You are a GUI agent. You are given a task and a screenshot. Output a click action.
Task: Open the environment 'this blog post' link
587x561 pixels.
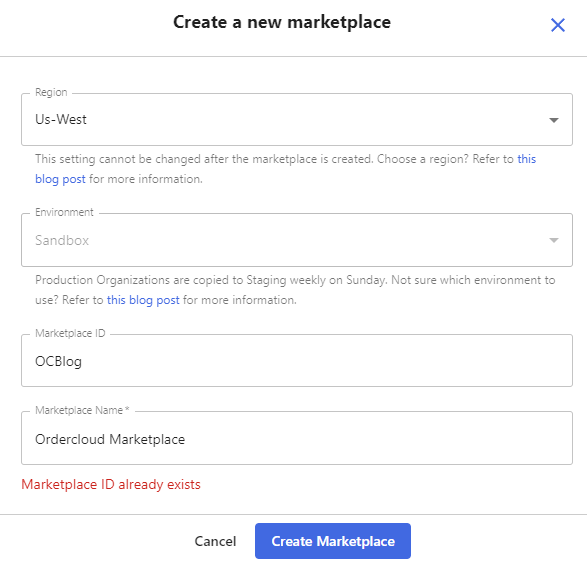(x=143, y=300)
